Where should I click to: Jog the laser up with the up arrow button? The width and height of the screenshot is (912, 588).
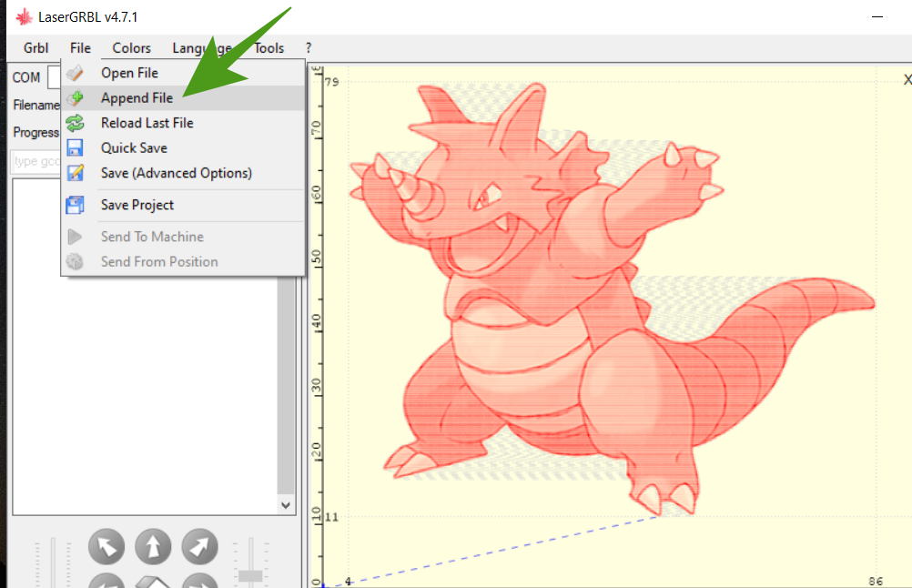point(153,547)
